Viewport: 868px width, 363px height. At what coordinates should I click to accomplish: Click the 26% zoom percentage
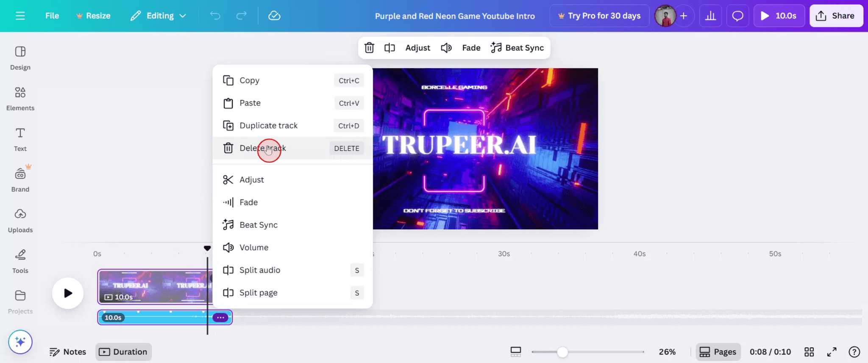(x=667, y=352)
